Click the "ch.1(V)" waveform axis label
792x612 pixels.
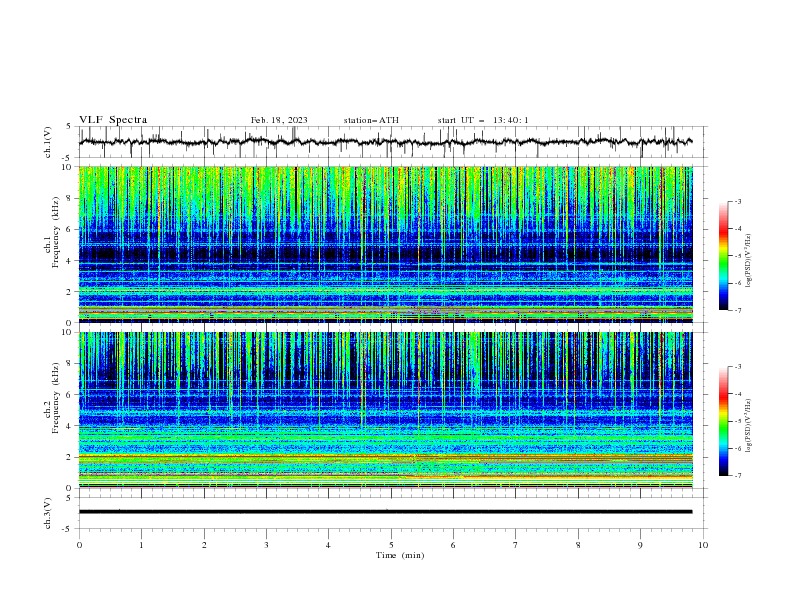48,142
